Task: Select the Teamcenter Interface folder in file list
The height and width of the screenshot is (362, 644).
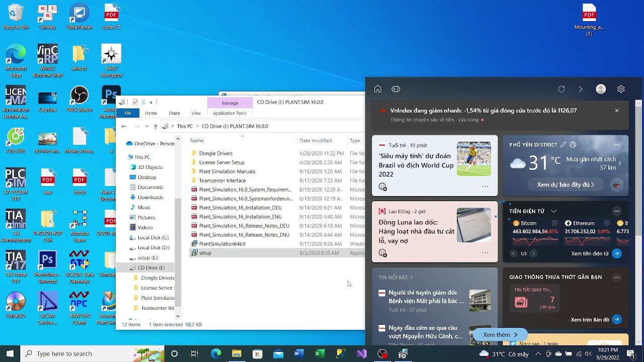Action: tap(222, 180)
